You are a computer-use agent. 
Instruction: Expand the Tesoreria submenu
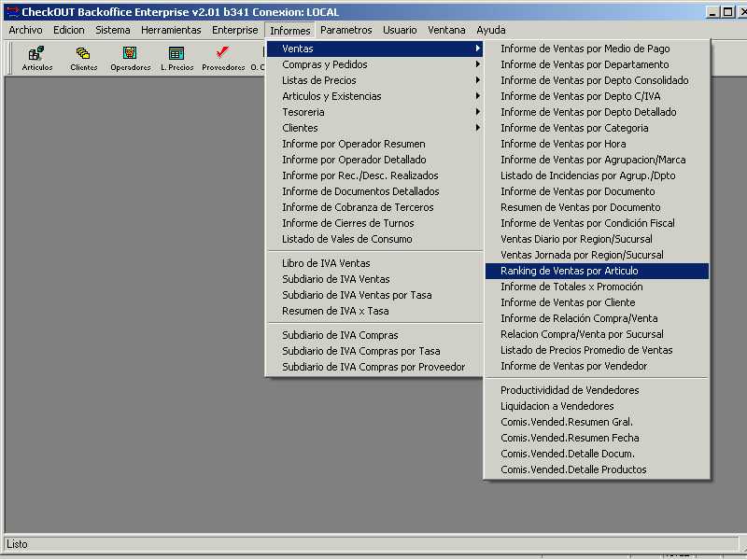coord(374,112)
